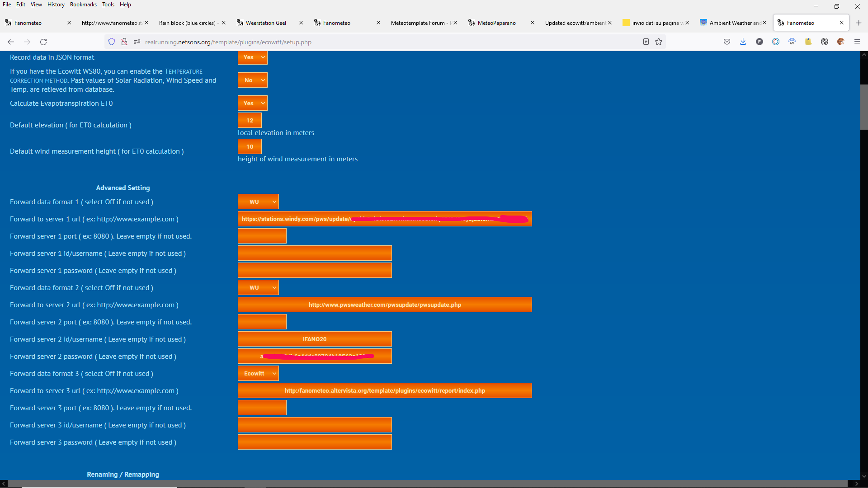This screenshot has height=488, width=868.
Task: Open Reader View icon
Action: [x=646, y=42]
